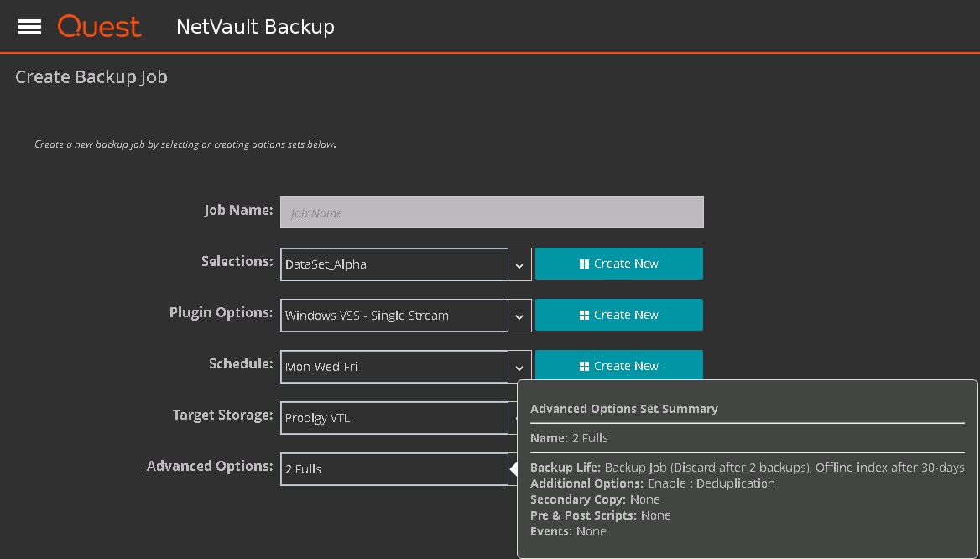The height and width of the screenshot is (559, 980).
Task: Open the Windows VSS - Single Stream combo box
Action: pyautogui.click(x=394, y=316)
